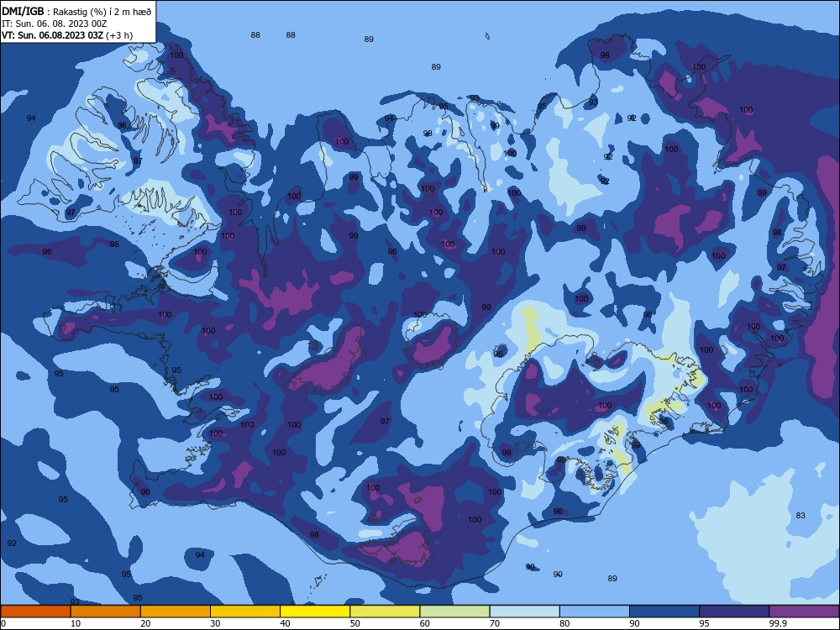Click the amber 20–30 legend swatch

point(176,612)
